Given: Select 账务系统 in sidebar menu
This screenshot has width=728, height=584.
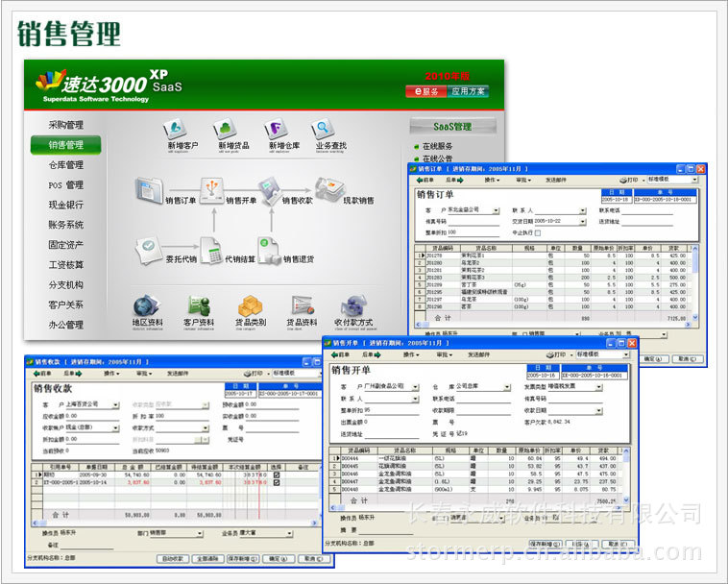Looking at the screenshot, I should pyautogui.click(x=66, y=225).
